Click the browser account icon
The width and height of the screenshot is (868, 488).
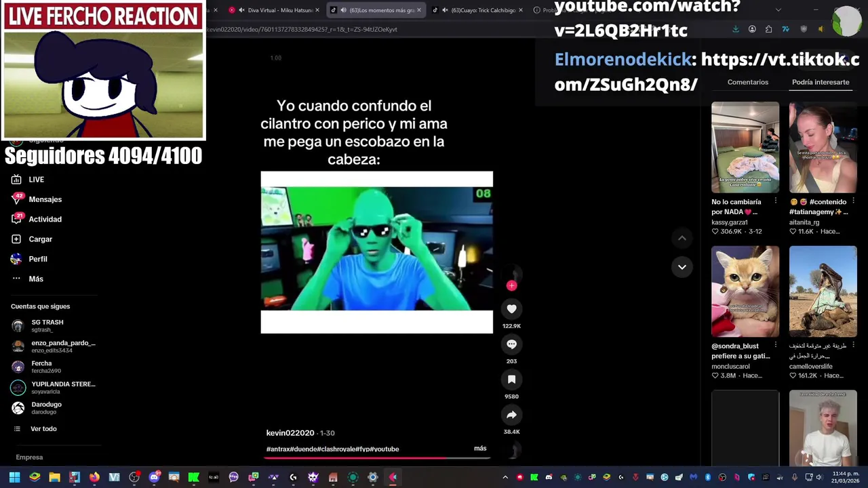click(752, 29)
